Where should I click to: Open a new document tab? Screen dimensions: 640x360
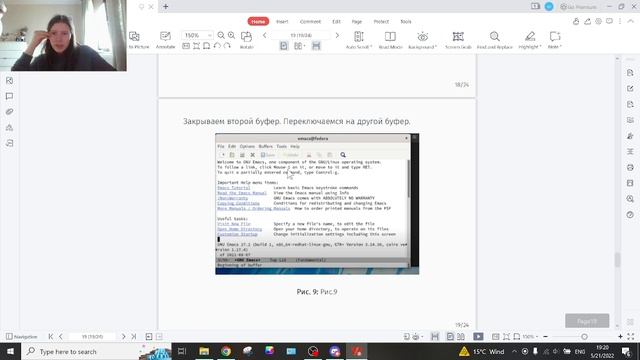(166, 7)
